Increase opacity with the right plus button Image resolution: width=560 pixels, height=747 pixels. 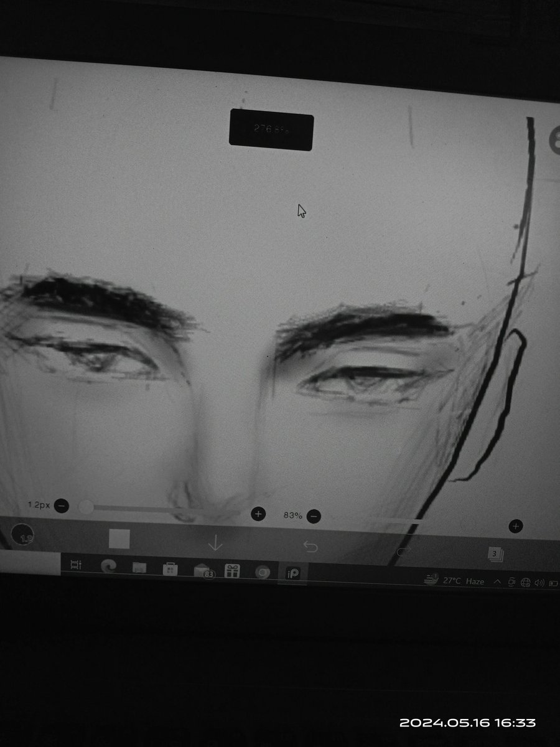(x=515, y=526)
